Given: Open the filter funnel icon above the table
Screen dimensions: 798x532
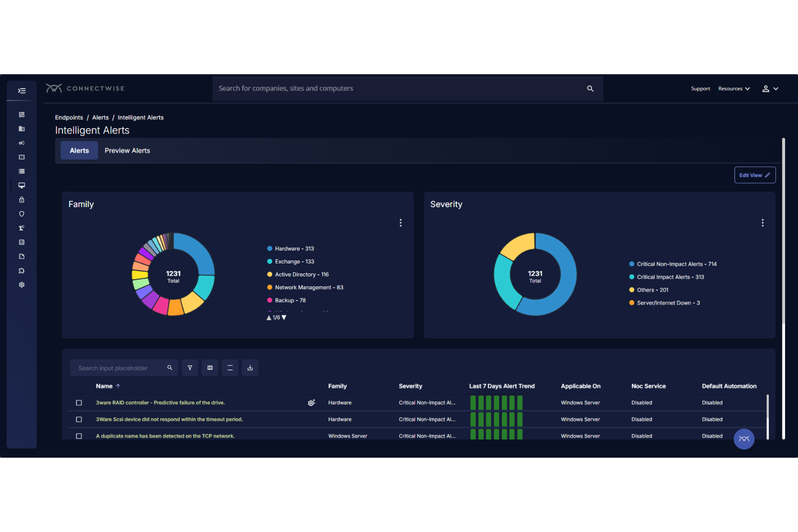Looking at the screenshot, I should (190, 368).
